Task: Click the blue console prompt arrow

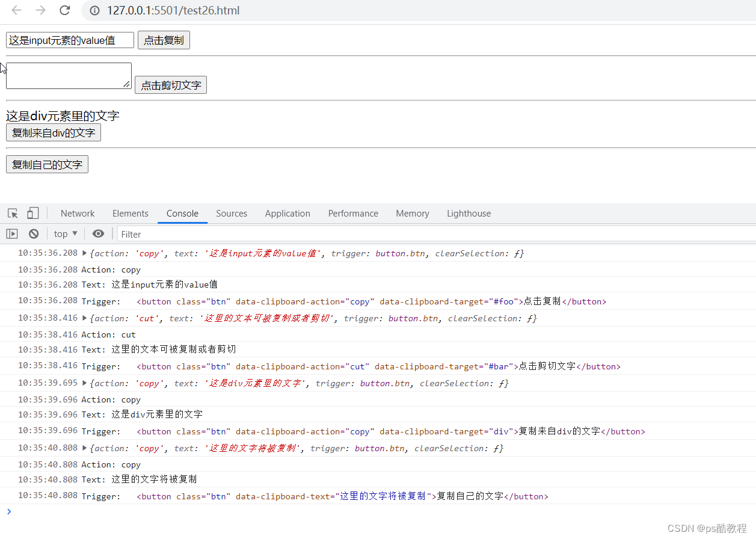Action: click(8, 512)
